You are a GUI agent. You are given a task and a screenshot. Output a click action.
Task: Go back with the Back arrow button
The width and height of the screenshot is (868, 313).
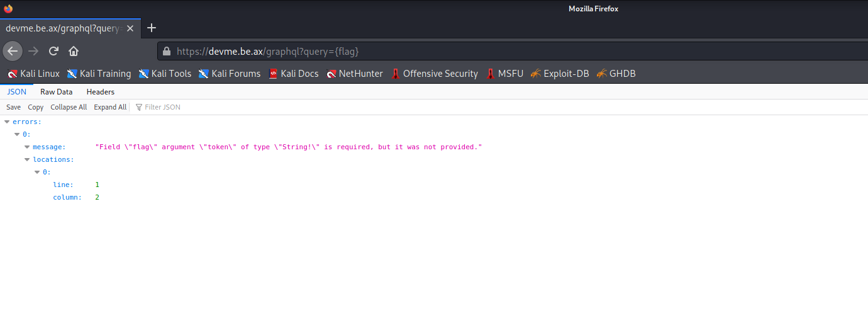click(13, 51)
